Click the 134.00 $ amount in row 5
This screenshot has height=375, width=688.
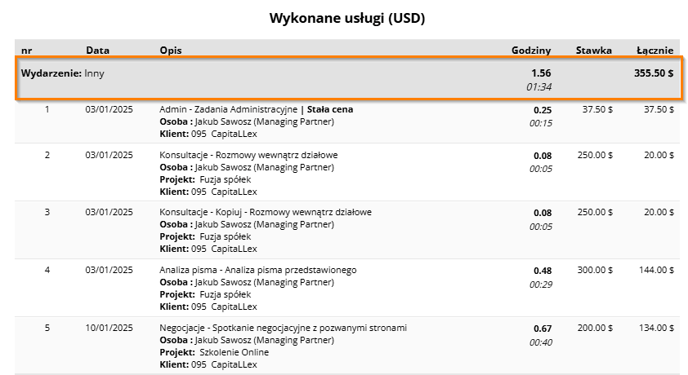click(x=656, y=328)
